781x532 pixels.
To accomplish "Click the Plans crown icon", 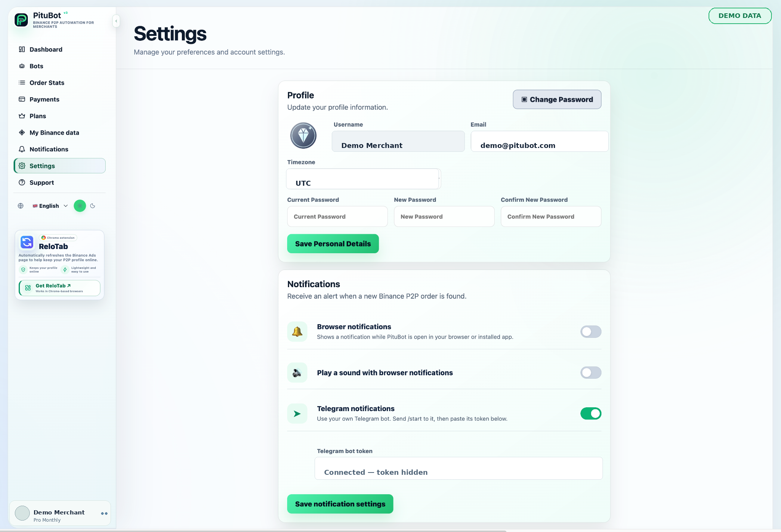I will pyautogui.click(x=22, y=116).
